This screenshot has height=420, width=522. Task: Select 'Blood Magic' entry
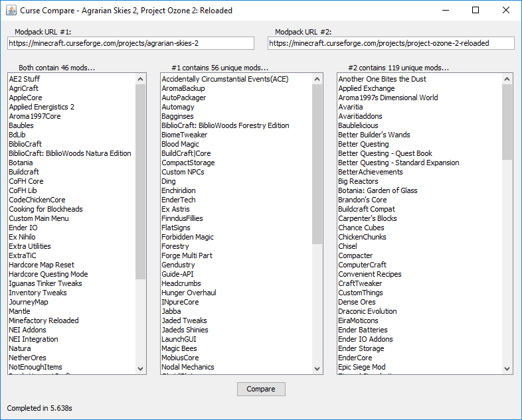(180, 145)
